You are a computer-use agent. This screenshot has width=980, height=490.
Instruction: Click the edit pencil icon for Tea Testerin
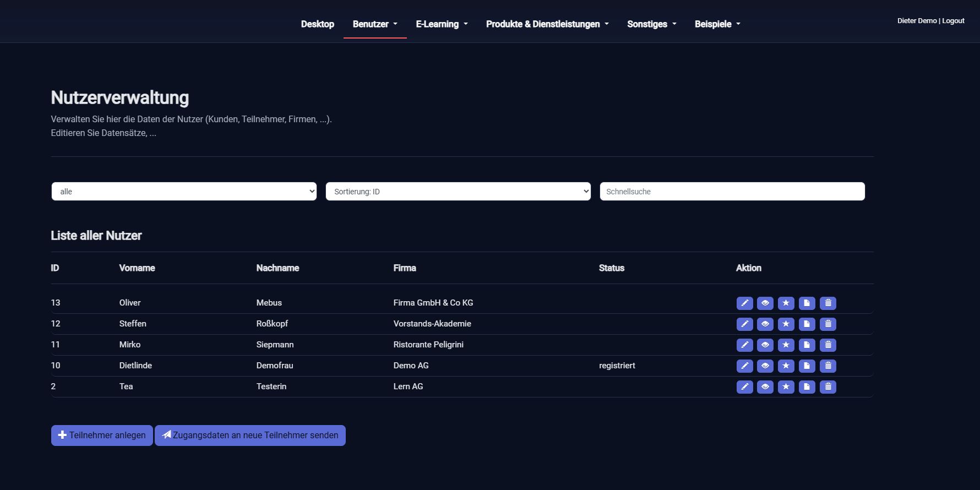coord(744,387)
